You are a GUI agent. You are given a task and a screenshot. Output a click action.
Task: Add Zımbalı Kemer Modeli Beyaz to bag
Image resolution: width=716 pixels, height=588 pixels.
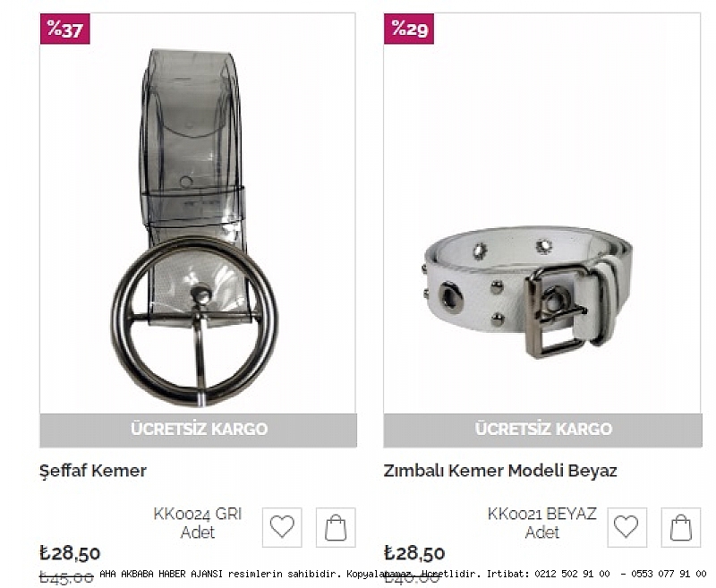point(680,527)
